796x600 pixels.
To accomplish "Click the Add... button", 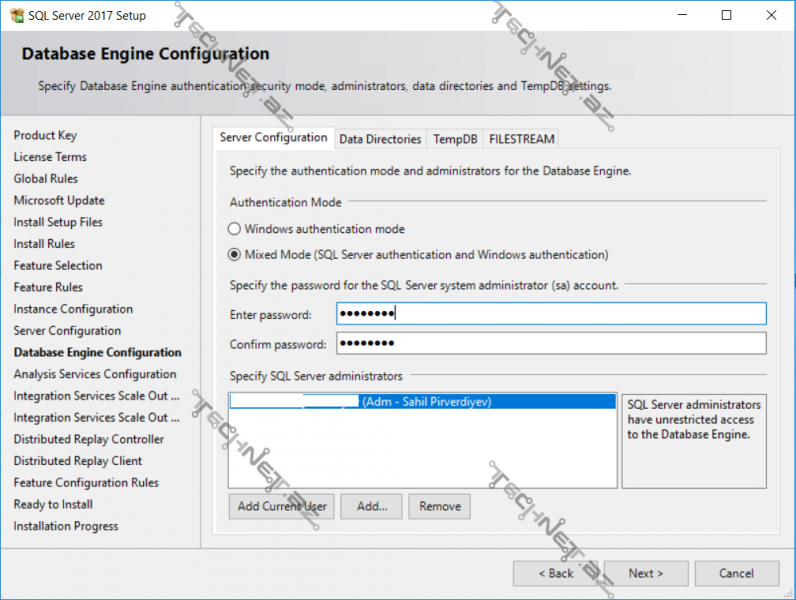I will (x=371, y=506).
